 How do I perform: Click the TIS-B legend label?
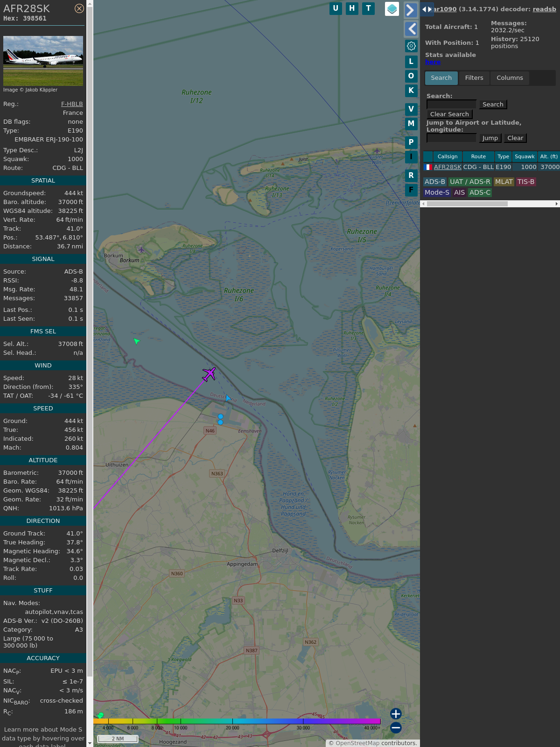pyautogui.click(x=526, y=182)
